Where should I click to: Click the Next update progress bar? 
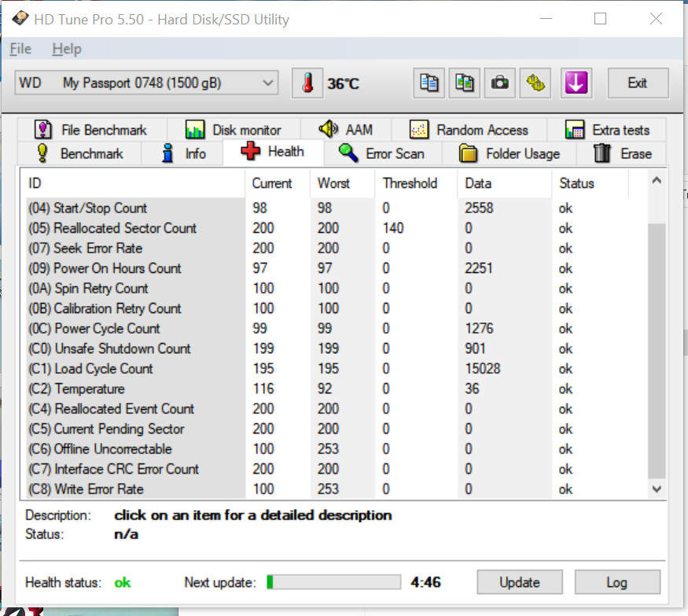point(333,582)
